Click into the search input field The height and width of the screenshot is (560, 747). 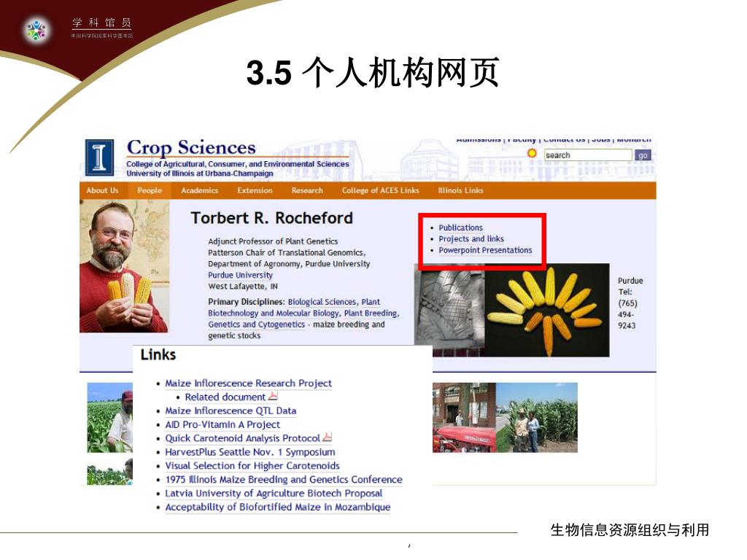coord(588,155)
